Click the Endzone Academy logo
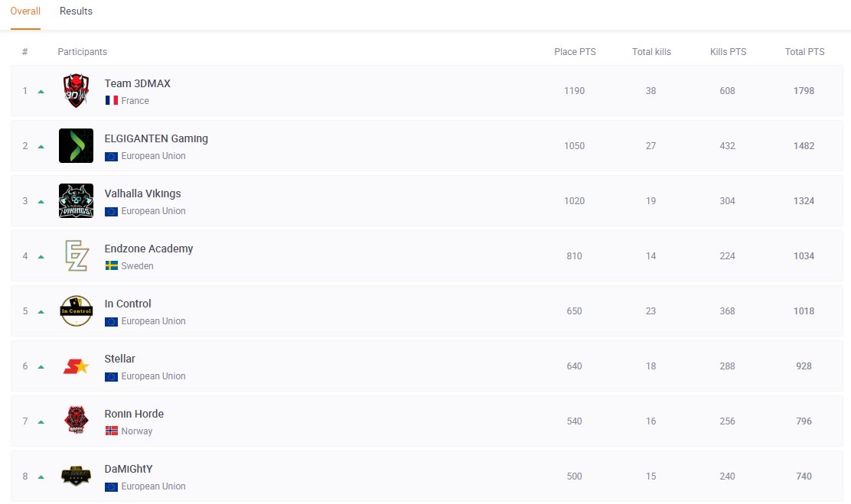This screenshot has width=851, height=504. [x=76, y=255]
